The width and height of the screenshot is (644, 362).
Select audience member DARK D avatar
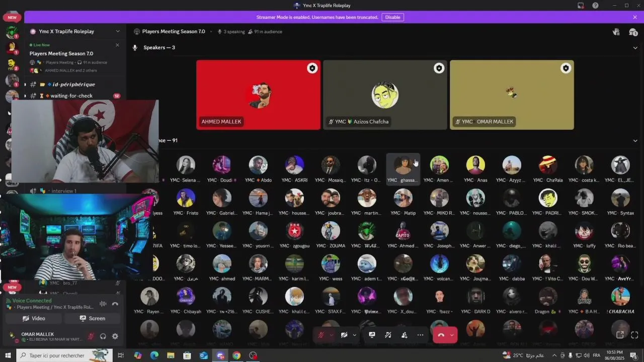(475, 297)
